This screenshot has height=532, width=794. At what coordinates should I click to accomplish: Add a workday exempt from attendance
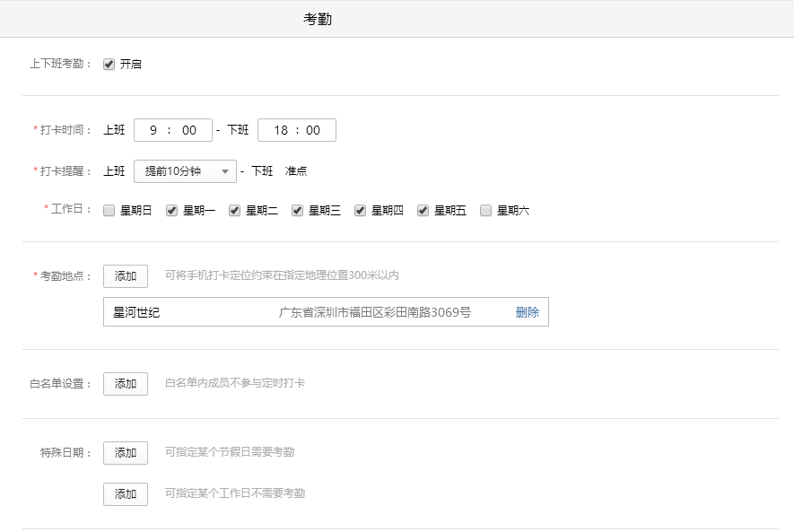[x=126, y=494]
